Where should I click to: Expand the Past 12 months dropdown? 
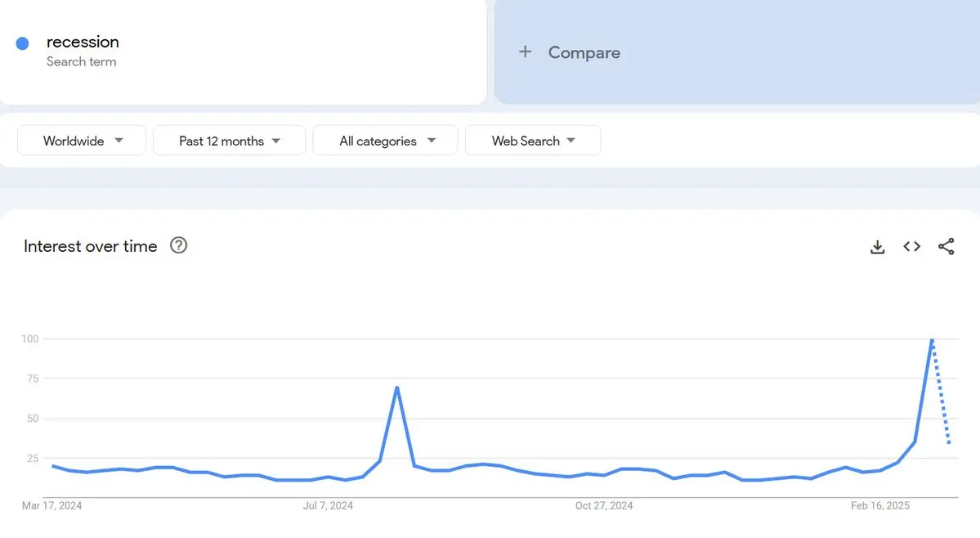coord(229,141)
